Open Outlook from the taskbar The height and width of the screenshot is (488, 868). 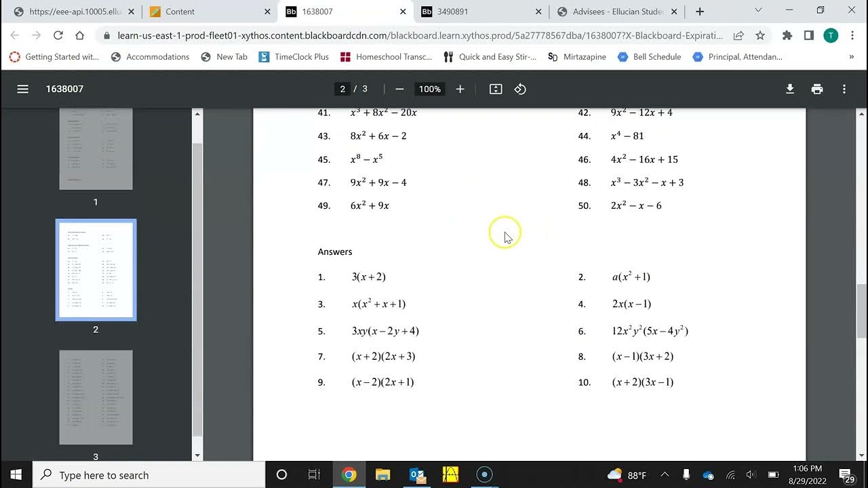[417, 474]
